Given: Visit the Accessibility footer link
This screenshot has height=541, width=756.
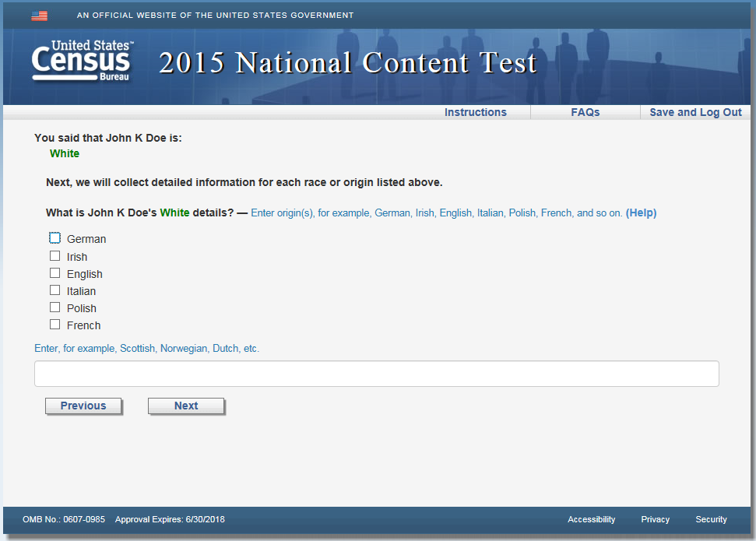Looking at the screenshot, I should pos(591,519).
